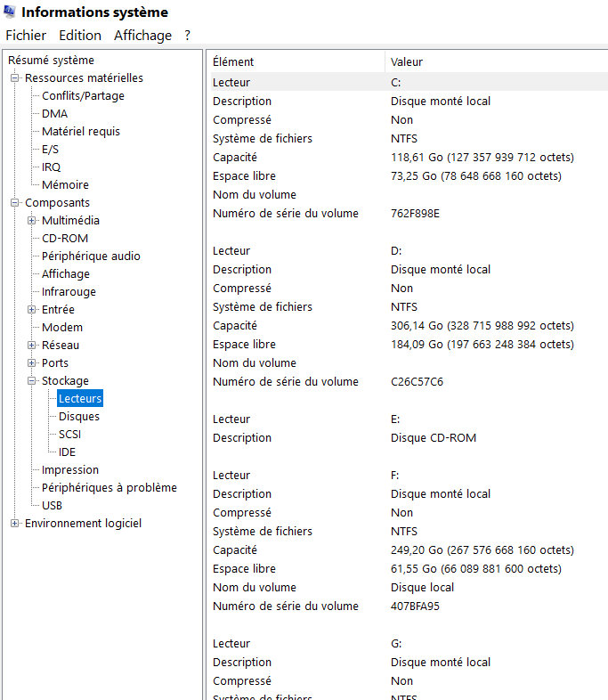Screen dimensions: 608x700
Task: Click capacity value 118,61 Go
Action: point(482,157)
